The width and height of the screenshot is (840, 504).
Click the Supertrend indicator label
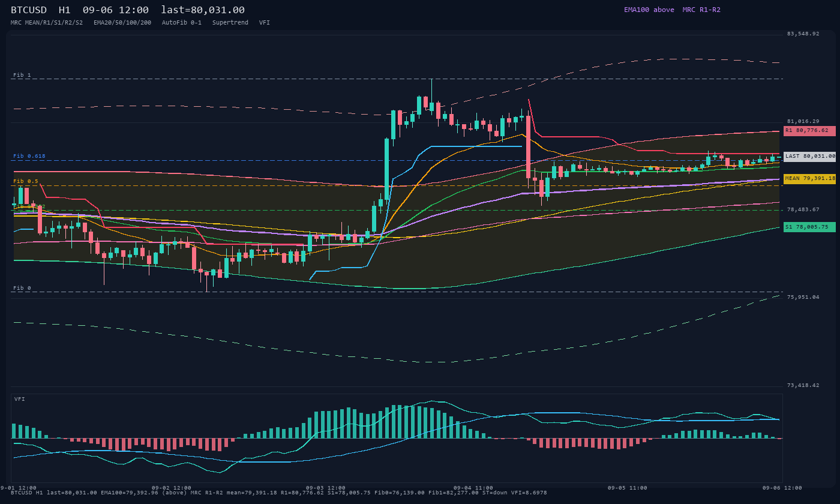click(x=230, y=22)
